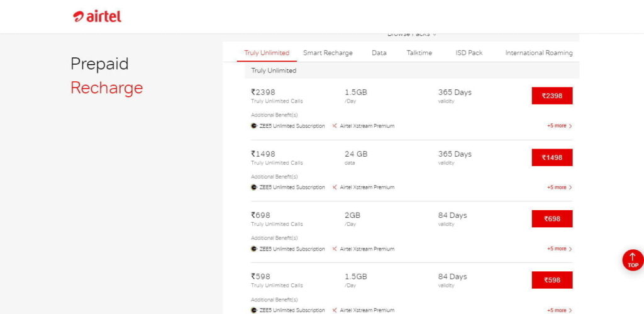
Task: Buy the plan with red ₹1498 button
Action: click(552, 157)
